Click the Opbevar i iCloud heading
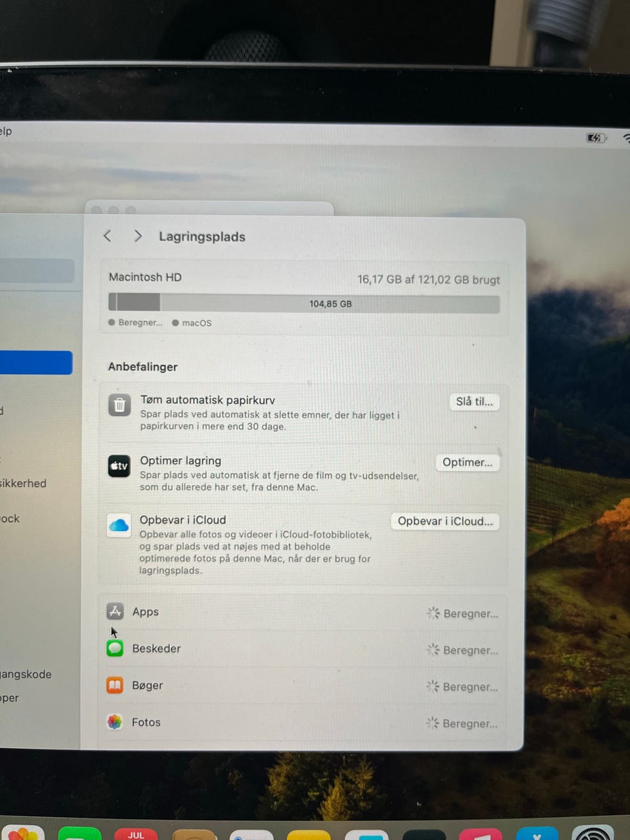Viewport: 630px width, 840px height. (182, 520)
